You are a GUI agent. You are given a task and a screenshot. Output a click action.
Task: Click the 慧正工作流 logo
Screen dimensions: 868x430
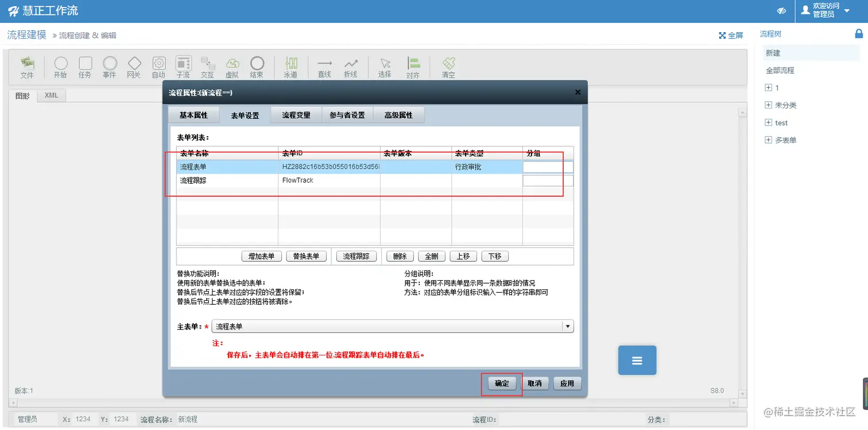point(43,11)
